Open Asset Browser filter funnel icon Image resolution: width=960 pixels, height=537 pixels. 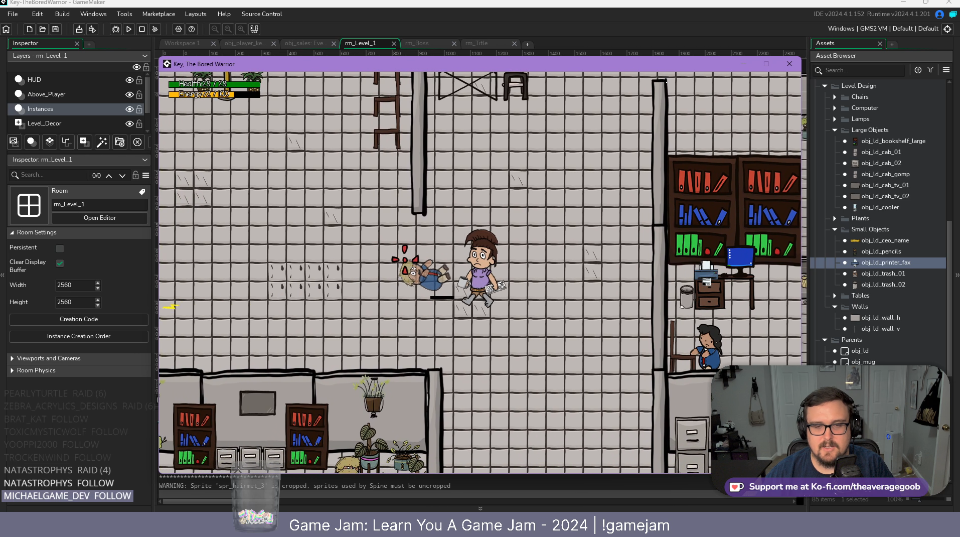tap(930, 70)
